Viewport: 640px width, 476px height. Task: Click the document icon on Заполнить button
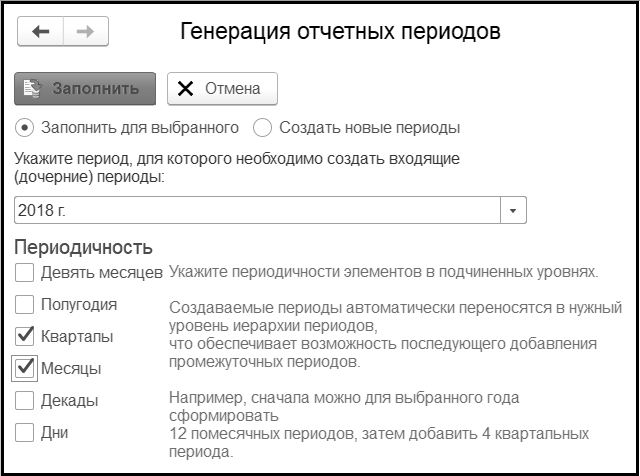[31, 88]
